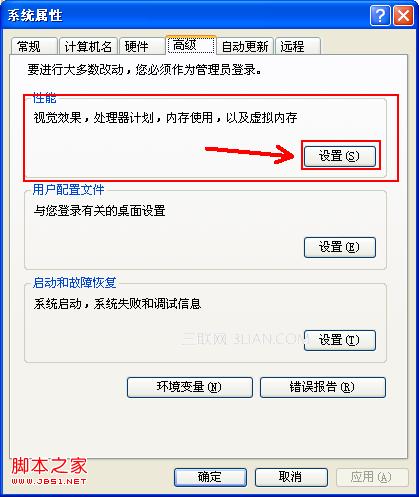Open the 远程 tab
The width and height of the screenshot is (419, 497).
(298, 46)
